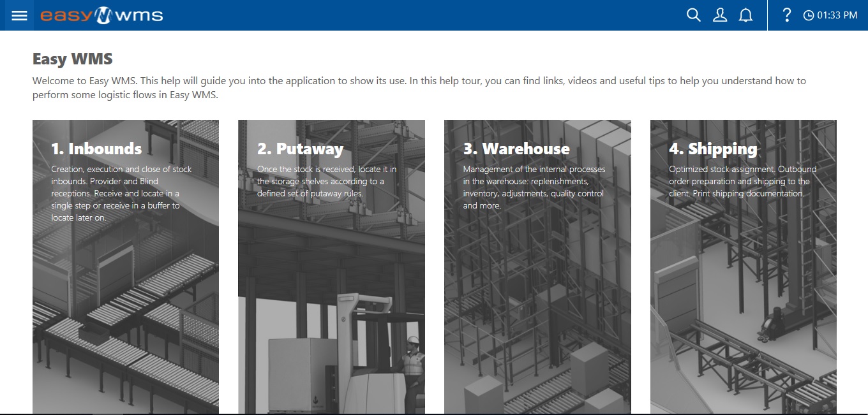Click the clock showing 01:33 PM

[x=830, y=15]
